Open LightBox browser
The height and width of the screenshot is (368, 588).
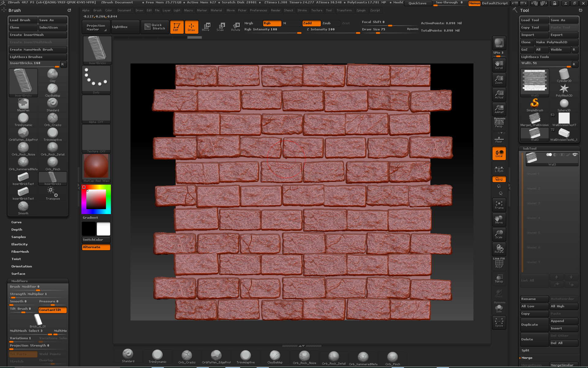click(x=125, y=27)
